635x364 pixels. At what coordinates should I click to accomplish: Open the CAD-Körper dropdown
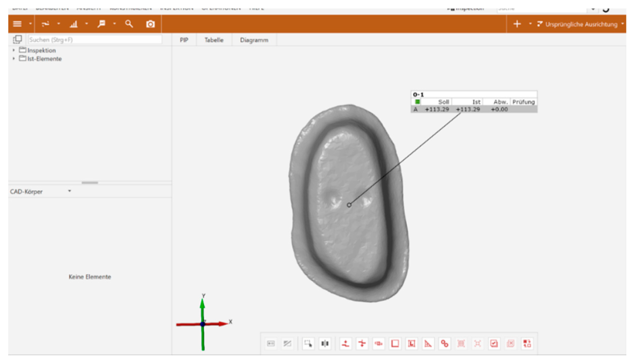coord(69,191)
